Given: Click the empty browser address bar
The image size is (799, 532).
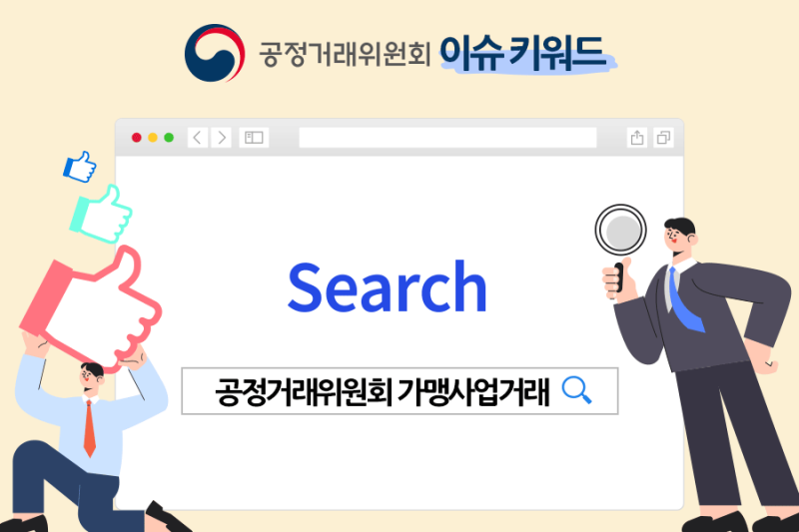Looking at the screenshot, I should (x=447, y=138).
